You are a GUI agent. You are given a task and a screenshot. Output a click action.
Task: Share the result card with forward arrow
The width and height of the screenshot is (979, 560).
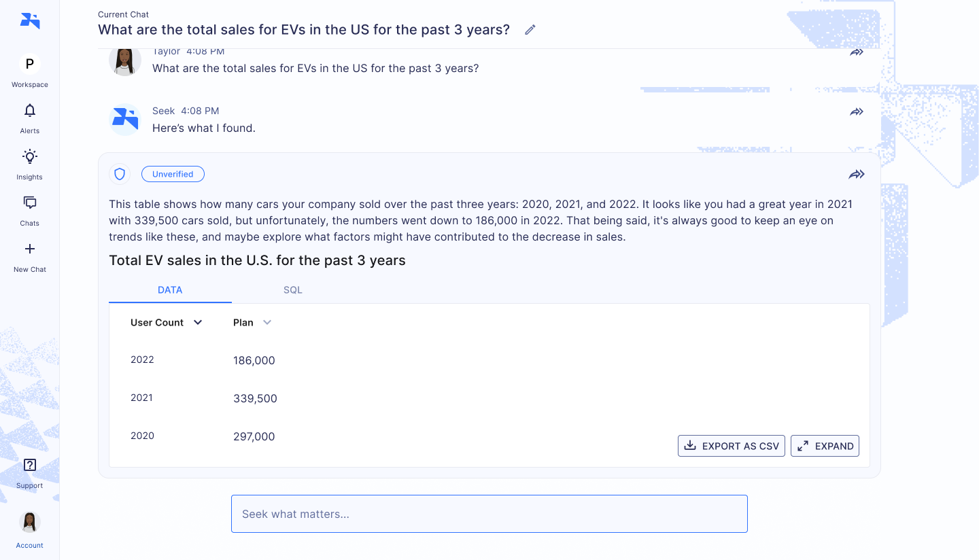[857, 175]
